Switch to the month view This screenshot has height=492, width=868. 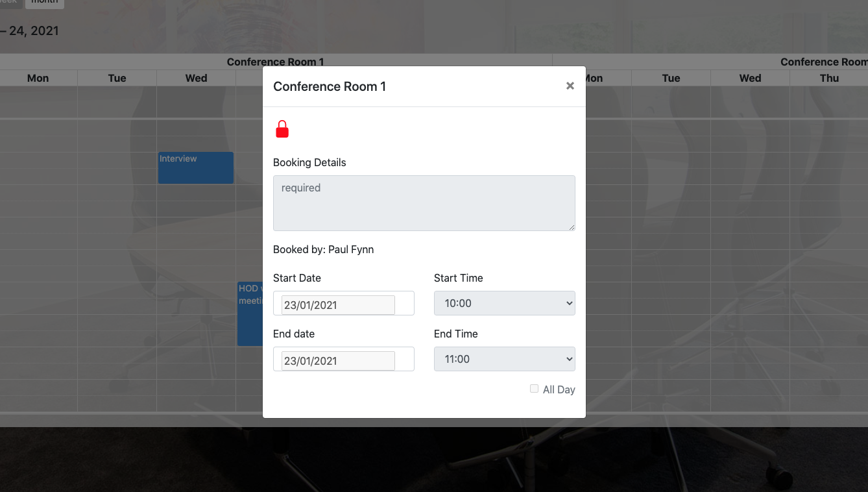pyautogui.click(x=45, y=2)
